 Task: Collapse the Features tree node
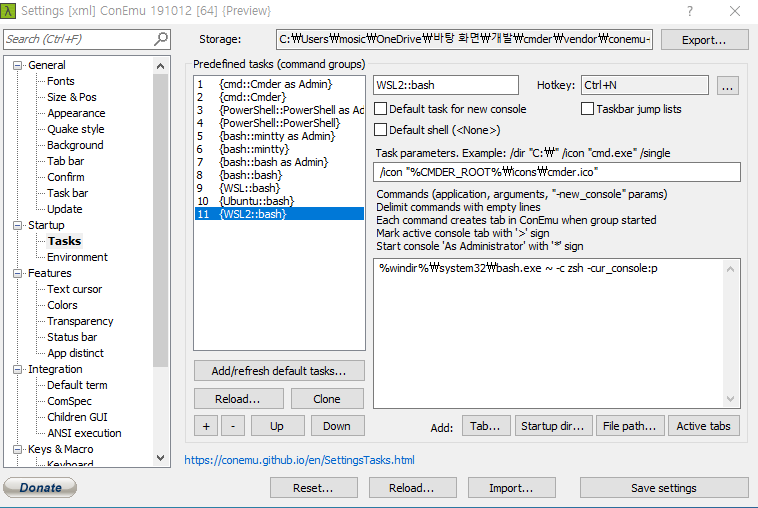coord(17,273)
